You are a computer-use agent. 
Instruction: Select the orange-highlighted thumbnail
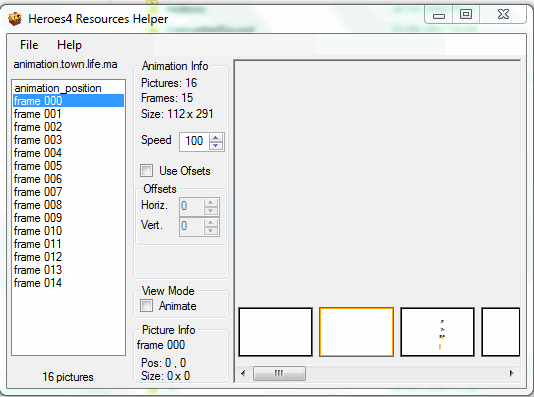coord(357,332)
